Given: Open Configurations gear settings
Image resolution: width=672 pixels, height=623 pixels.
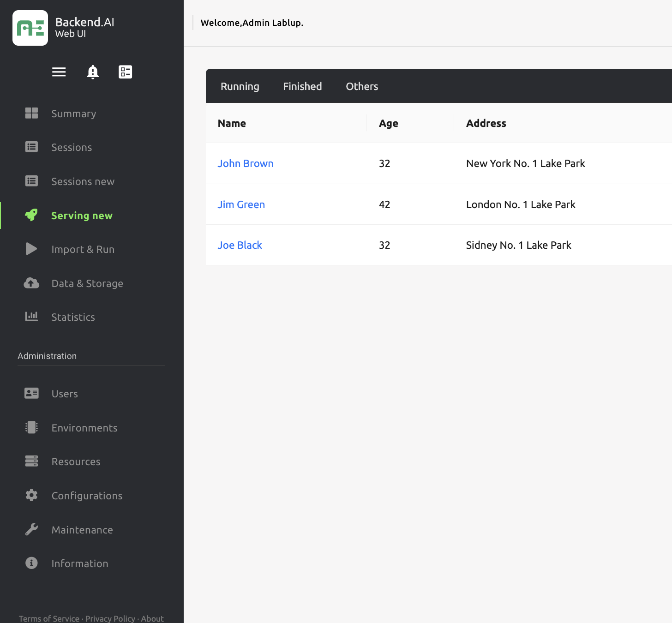Looking at the screenshot, I should pos(31,495).
